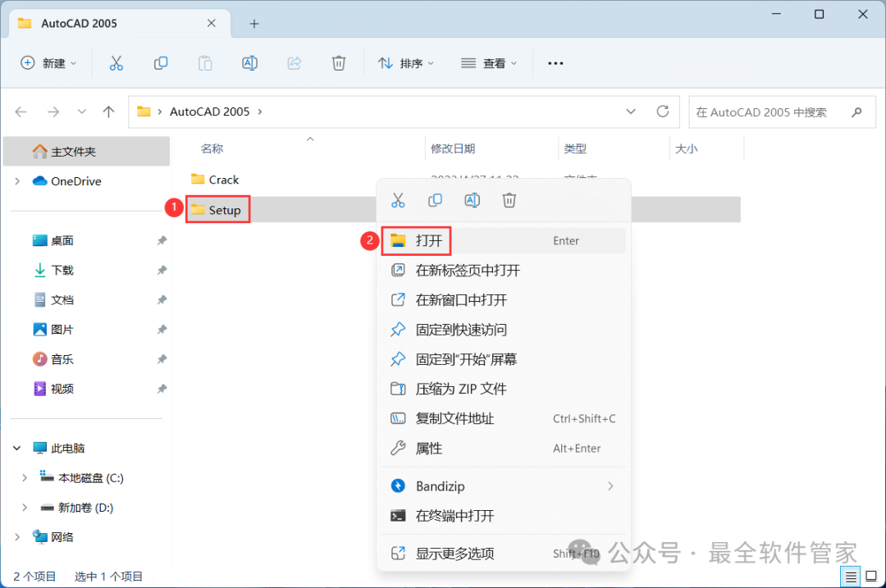886x588 pixels.
Task: Expand the OneDrive tree node
Action: point(17,181)
